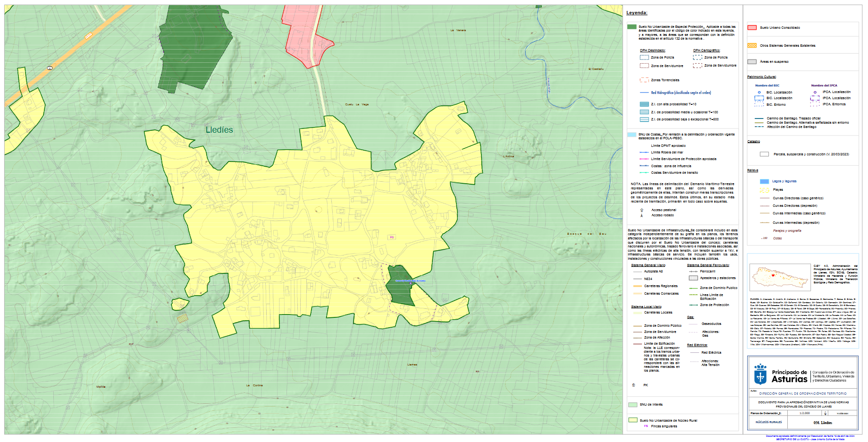
Task: Click the Suelo Urbano Consolidado red swatch
Action: pos(752,28)
